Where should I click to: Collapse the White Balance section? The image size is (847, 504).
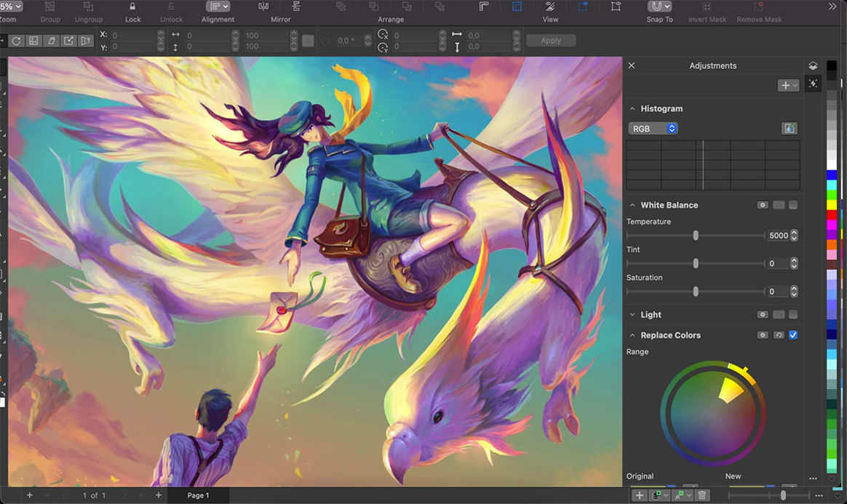(x=632, y=205)
